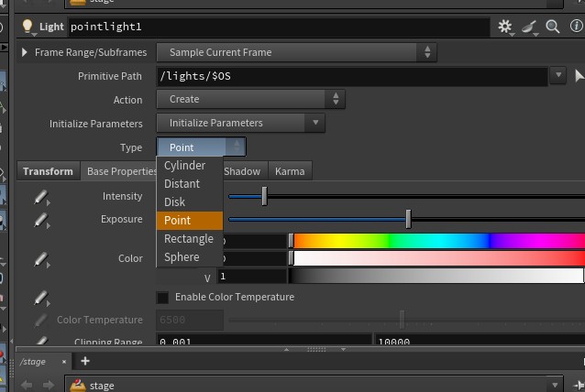The height and width of the screenshot is (392, 585).
Task: Click the Exposure slider handle
Action: (x=408, y=219)
